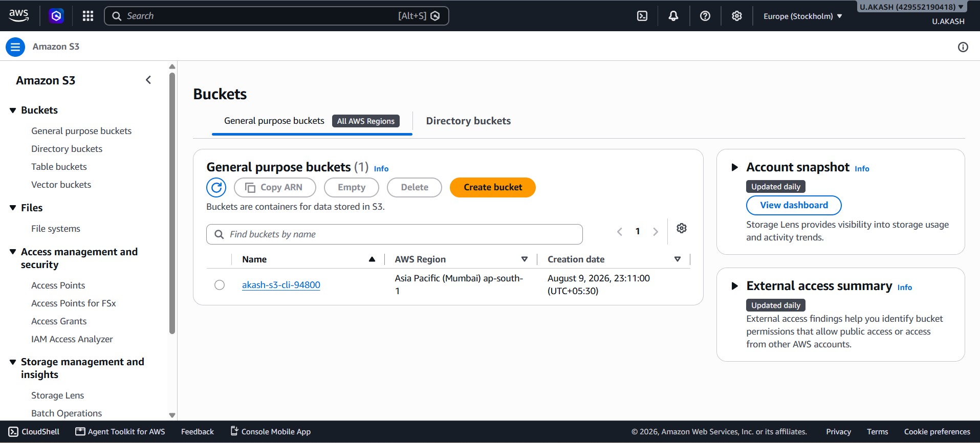The width and height of the screenshot is (980, 443).
Task: Click the Copy ARN button
Action: coord(275,187)
